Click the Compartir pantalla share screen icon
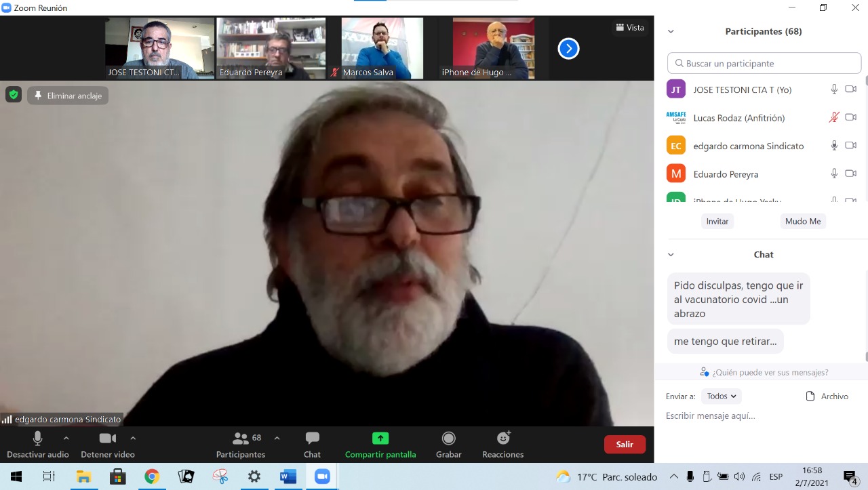The width and height of the screenshot is (868, 490). coord(380,438)
